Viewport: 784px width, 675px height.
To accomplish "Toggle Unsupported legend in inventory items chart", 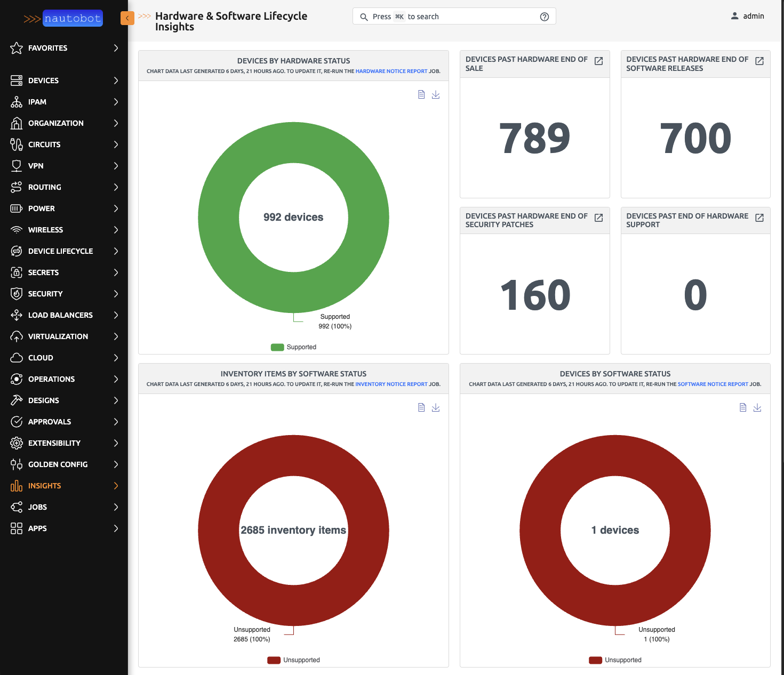I will (294, 660).
